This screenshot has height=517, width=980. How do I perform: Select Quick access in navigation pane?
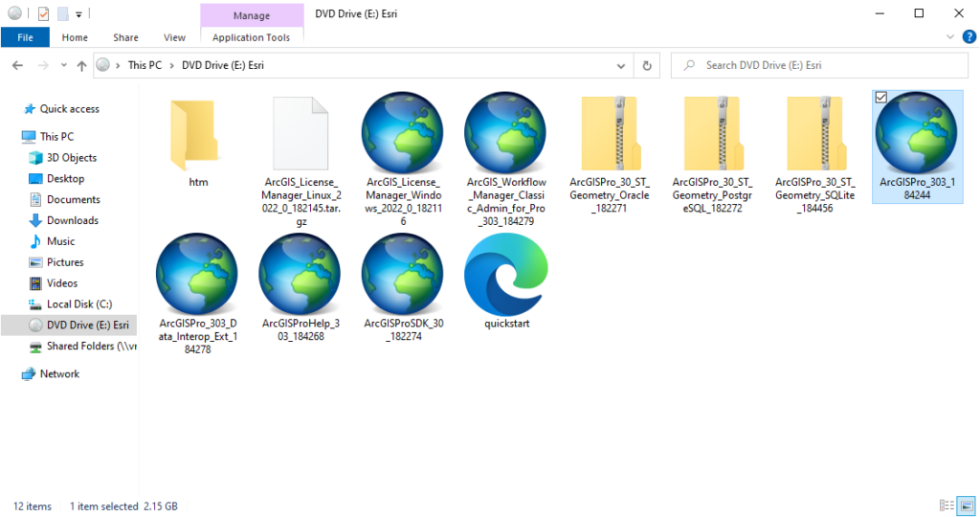pos(69,109)
